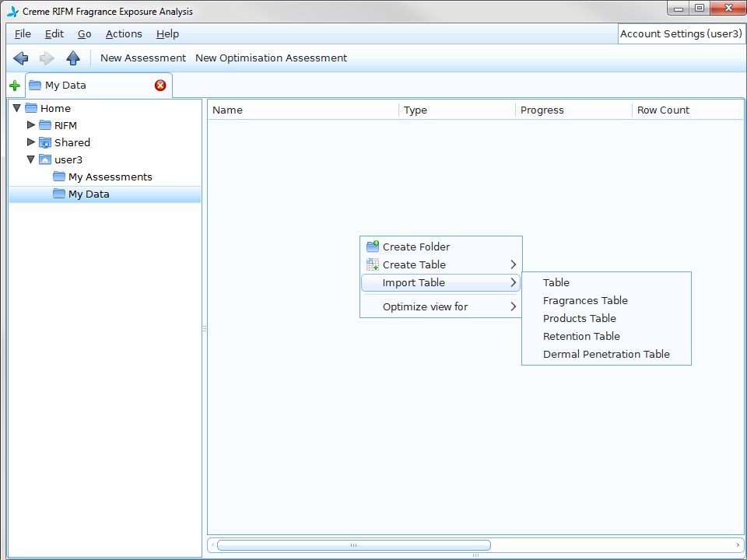This screenshot has height=560, width=747.
Task: Sort by the Progress column header
Action: point(574,110)
